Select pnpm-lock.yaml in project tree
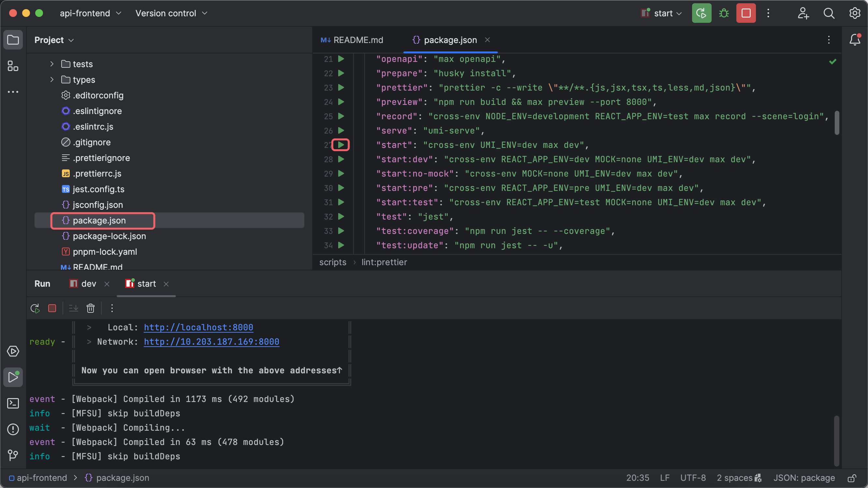The width and height of the screenshot is (868, 488). (169, 251)
